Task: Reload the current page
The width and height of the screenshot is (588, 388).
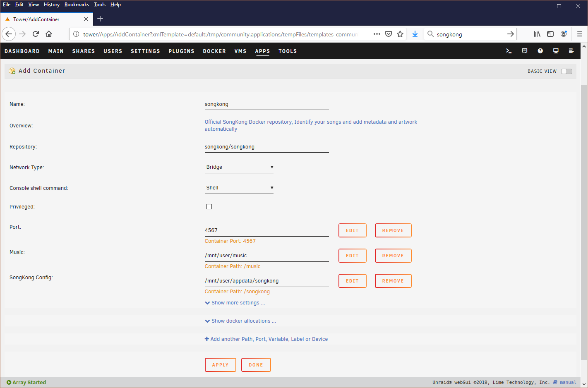Action: click(36, 34)
